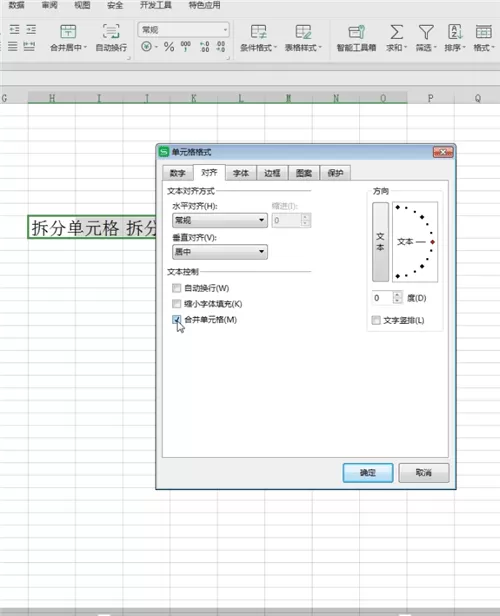This screenshot has width=500, height=616.
Task: Click the top dot on orientation dial
Action: click(x=397, y=207)
